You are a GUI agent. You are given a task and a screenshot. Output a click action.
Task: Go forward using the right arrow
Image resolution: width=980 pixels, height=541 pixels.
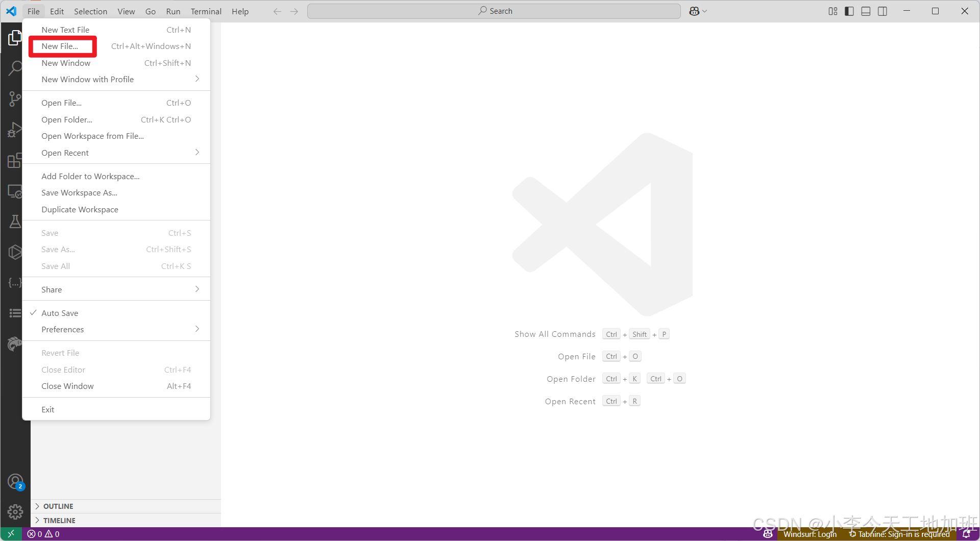click(294, 11)
